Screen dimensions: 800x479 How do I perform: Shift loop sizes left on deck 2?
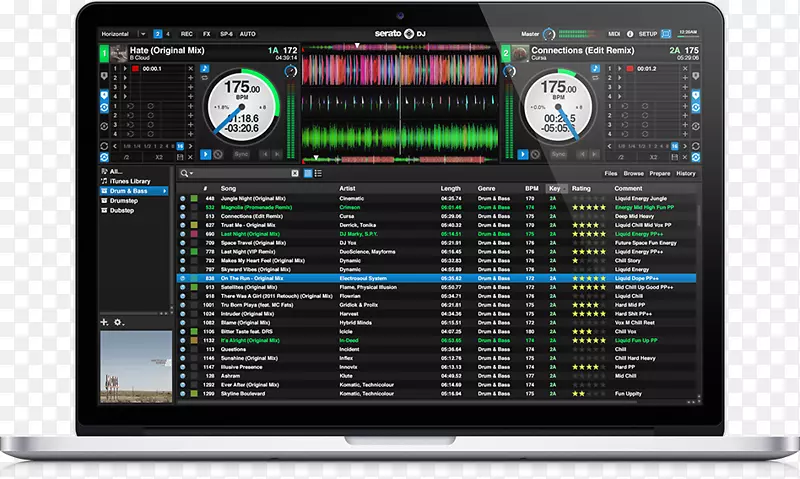609,146
